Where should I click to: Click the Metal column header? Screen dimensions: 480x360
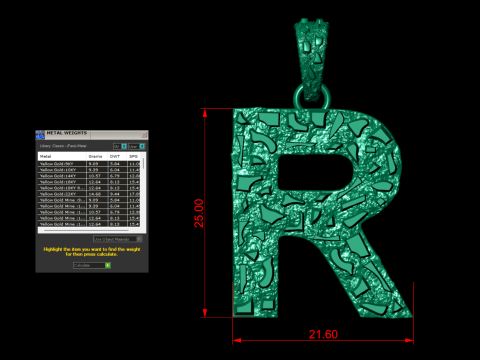coord(63,156)
